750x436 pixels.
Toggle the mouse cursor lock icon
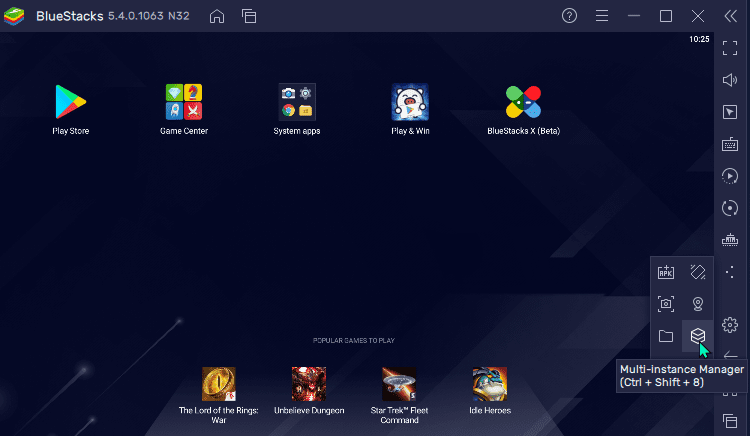point(730,112)
